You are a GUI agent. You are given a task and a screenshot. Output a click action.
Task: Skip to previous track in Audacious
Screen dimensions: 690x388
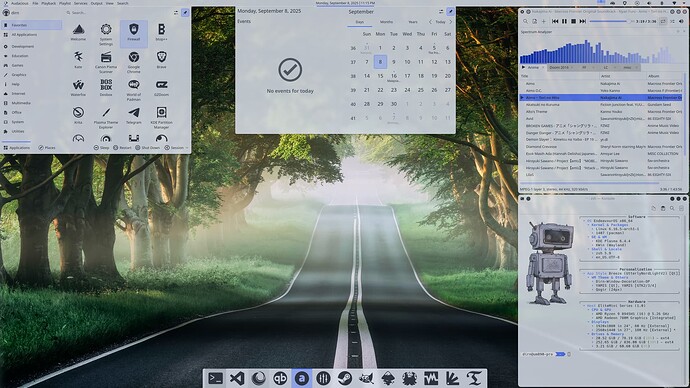tap(555, 21)
